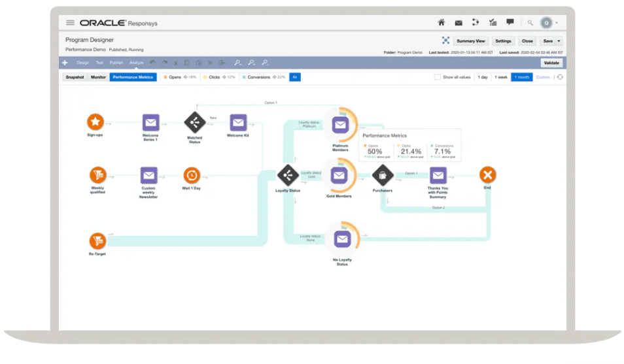Open the chat bubble icon in header

510,22
